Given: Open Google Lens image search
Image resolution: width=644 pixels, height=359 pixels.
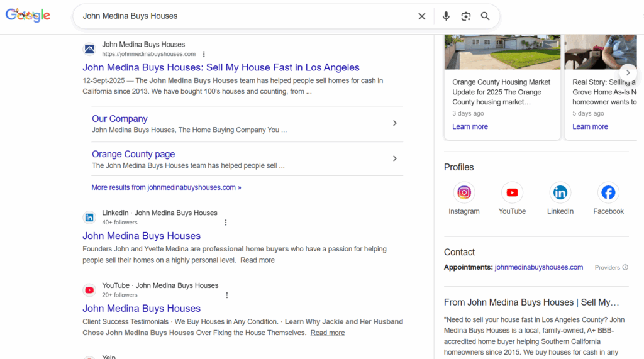Looking at the screenshot, I should point(465,16).
